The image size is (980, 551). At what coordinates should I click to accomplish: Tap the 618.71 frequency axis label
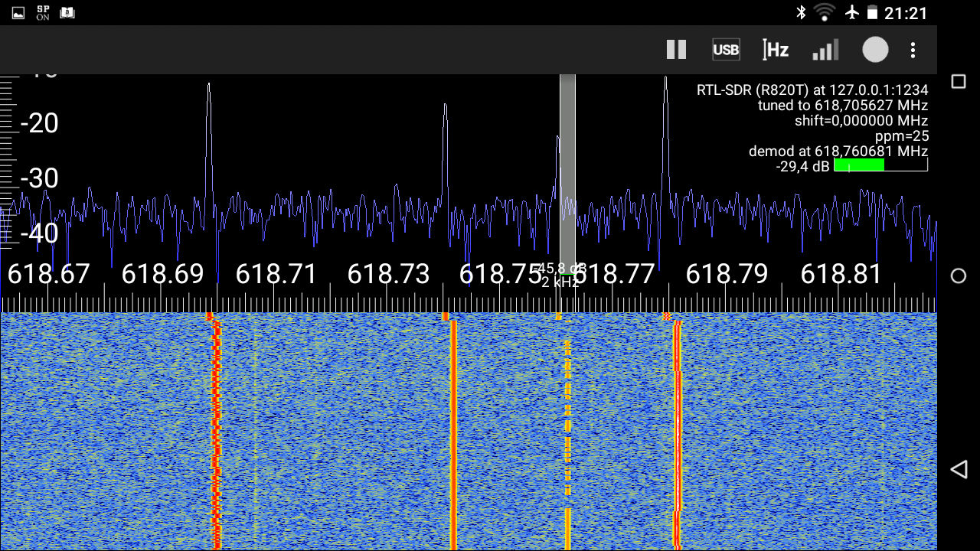(x=276, y=274)
